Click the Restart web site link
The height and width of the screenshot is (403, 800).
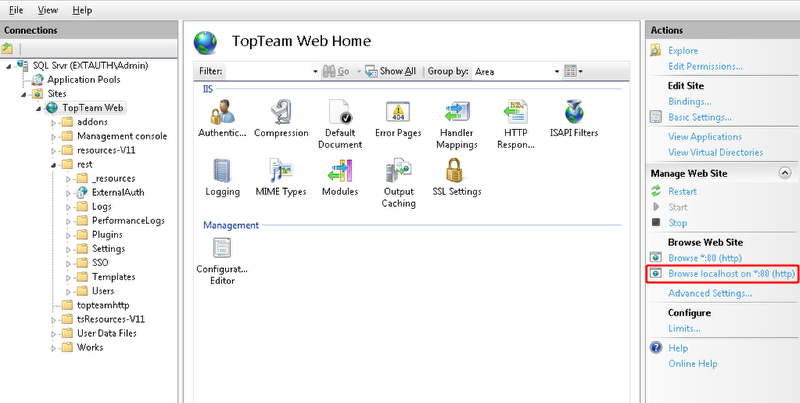[682, 191]
